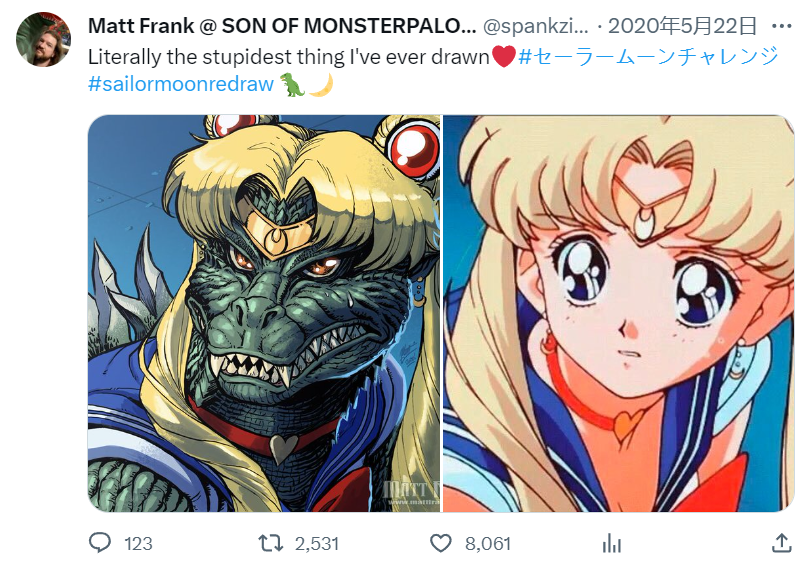Click the 123 replies count
This screenshot has height=561, width=811.
[x=138, y=543]
